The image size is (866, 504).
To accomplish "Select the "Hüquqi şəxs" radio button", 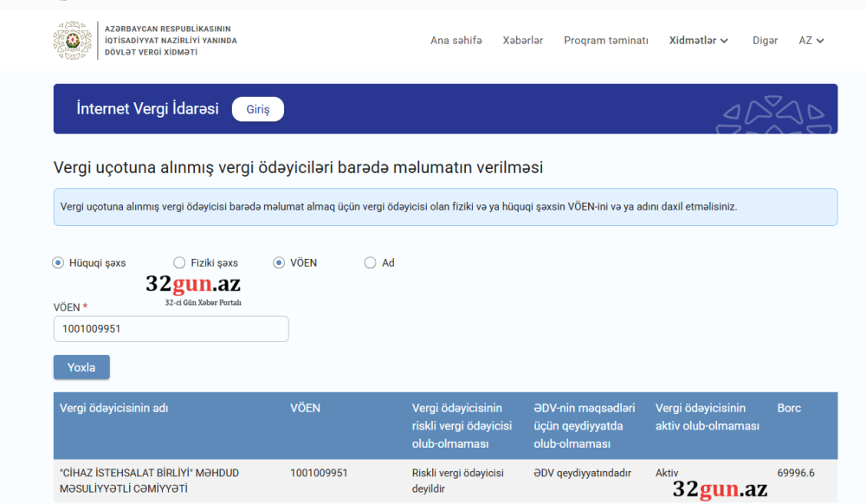I will click(x=57, y=262).
